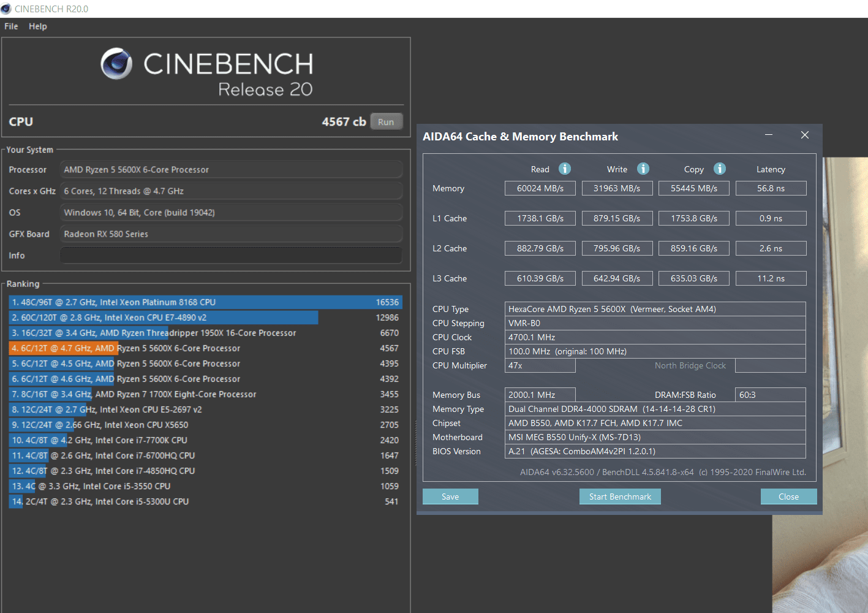Viewport: 868px width, 613px height.
Task: Click CPU Stepping value VMR-B0
Action: click(655, 323)
